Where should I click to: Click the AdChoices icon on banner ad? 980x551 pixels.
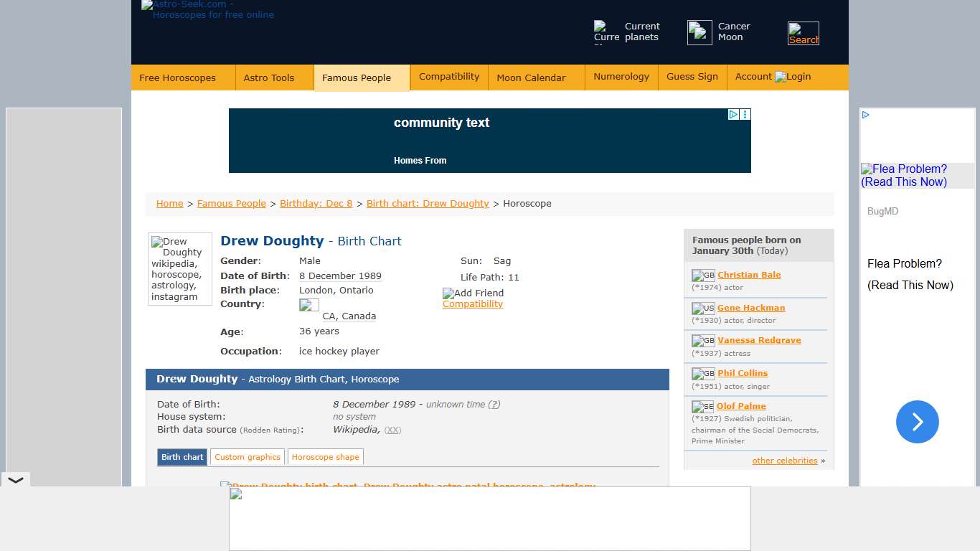pos(733,114)
